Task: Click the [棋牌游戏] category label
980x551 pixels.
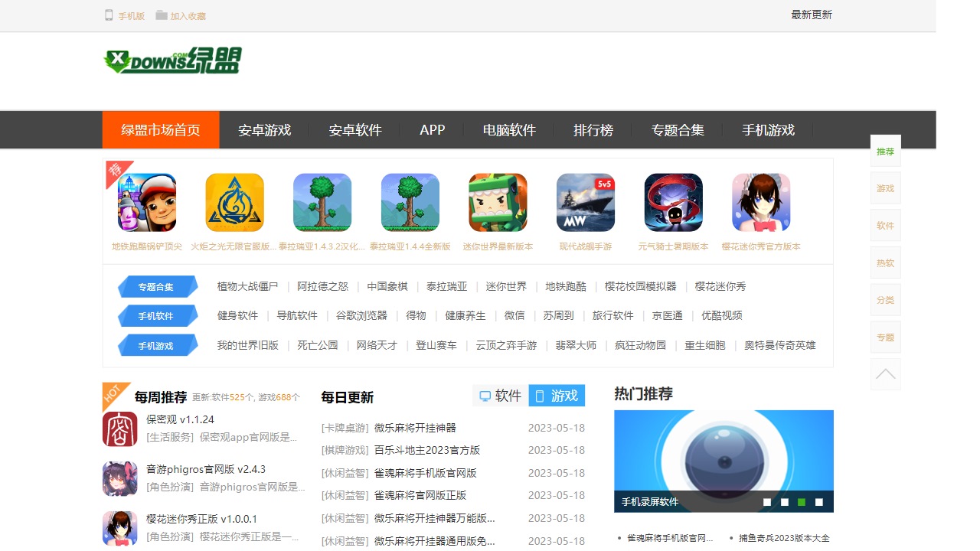Action: (x=345, y=450)
